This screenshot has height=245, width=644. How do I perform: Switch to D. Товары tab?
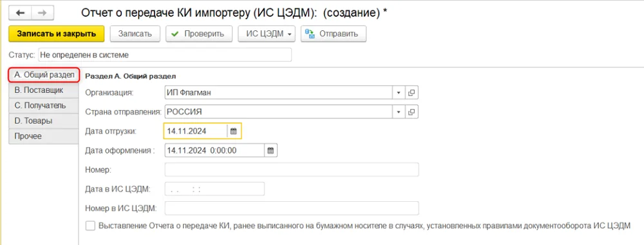click(x=44, y=121)
